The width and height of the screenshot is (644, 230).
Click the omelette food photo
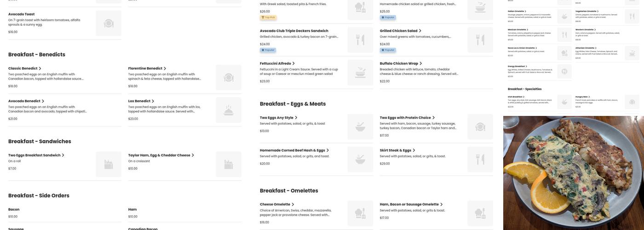coord(573,172)
